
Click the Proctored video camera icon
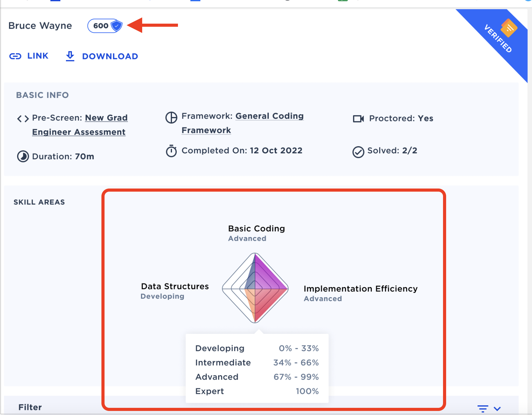click(358, 119)
